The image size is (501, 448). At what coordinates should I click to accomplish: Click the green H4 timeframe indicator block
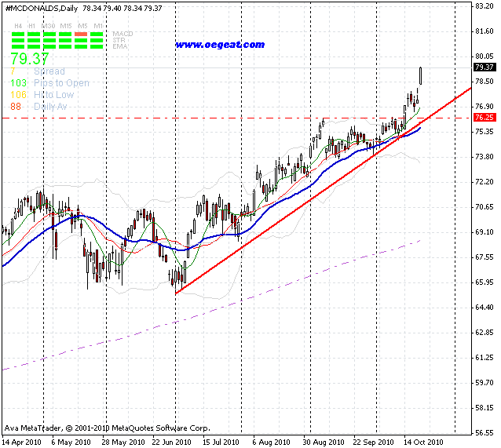18,40
